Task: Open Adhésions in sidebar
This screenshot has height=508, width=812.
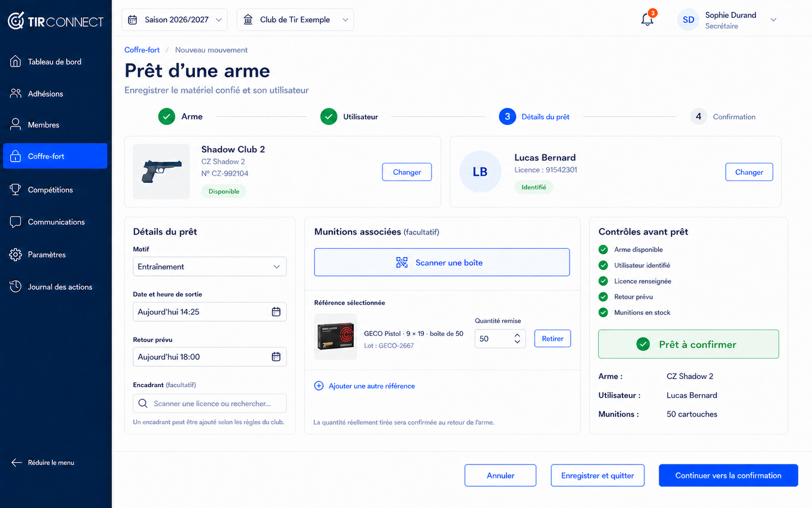Action: 55,94
